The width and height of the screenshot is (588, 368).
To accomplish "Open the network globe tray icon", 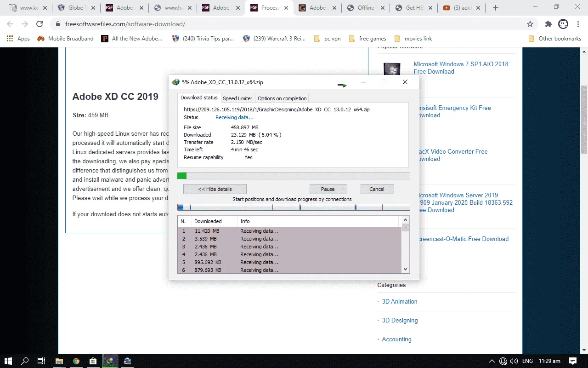I will [x=503, y=361].
